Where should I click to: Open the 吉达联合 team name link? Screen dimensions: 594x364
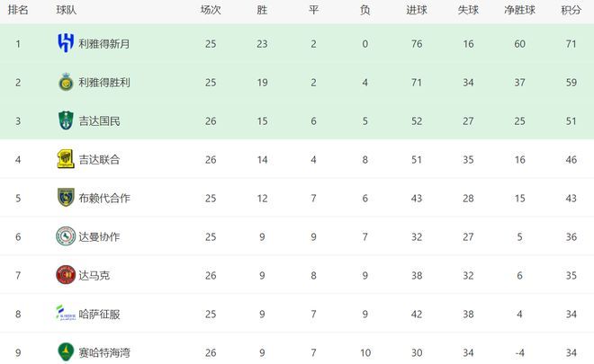click(x=99, y=160)
